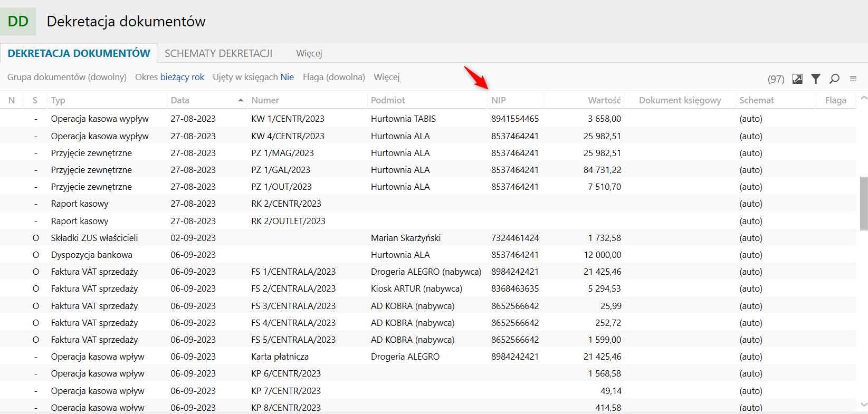868x414 pixels.
Task: Select report RK 2/OUTLET/2023
Action: pos(288,221)
